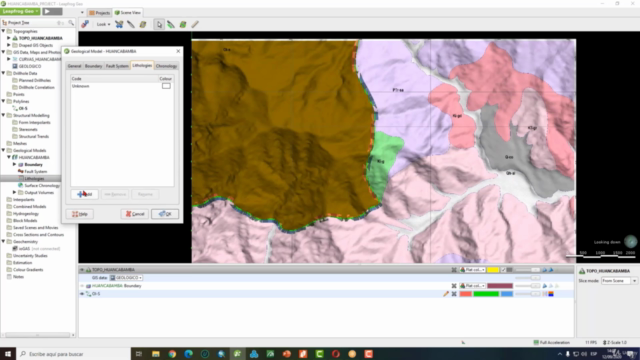Click the stacked color icon on OI-S row
640x360 pixels.
(x=551, y=294)
